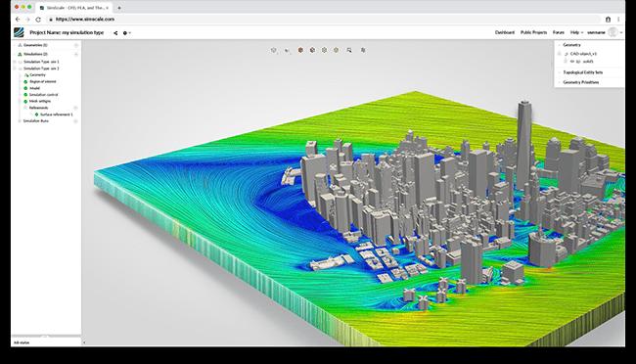Open the project settings gear dropdown
This screenshot has width=636, height=364.
(x=126, y=33)
